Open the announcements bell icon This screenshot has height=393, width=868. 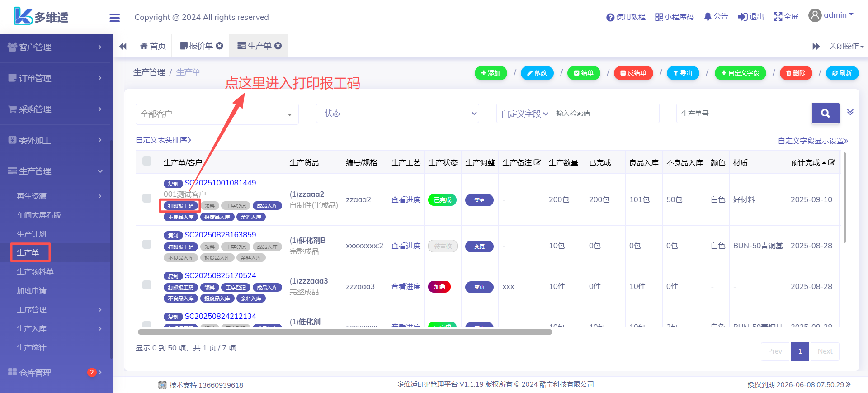pos(708,17)
